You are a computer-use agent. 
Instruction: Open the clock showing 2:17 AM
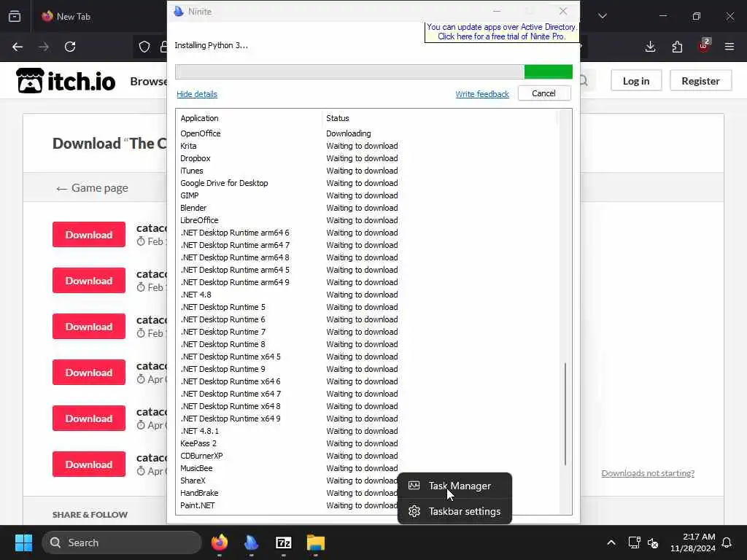[693, 542]
